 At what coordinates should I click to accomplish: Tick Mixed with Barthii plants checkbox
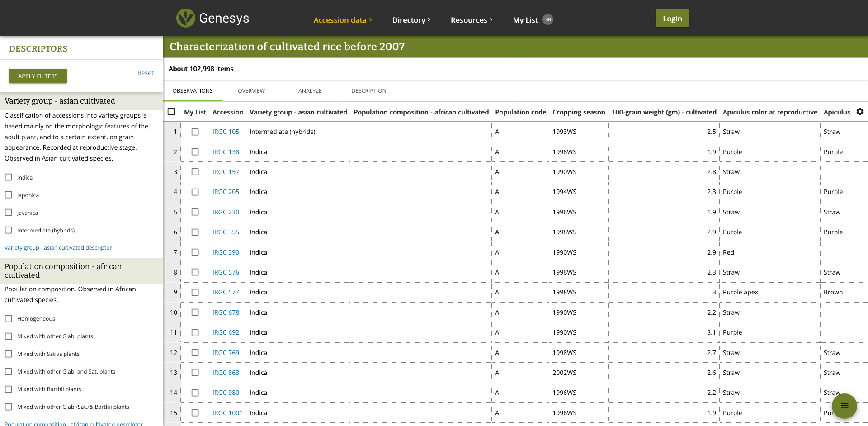pos(9,389)
